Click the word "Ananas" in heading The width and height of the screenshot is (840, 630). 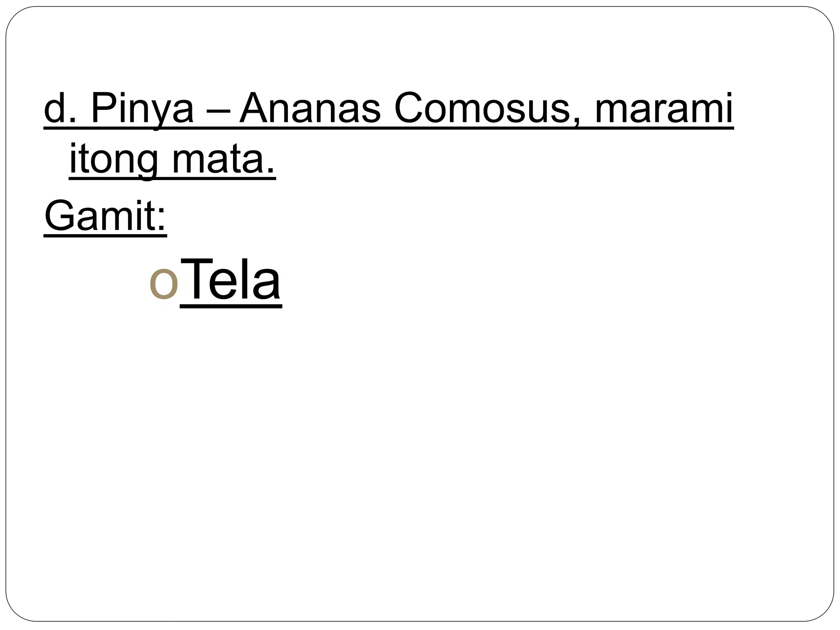(x=310, y=109)
